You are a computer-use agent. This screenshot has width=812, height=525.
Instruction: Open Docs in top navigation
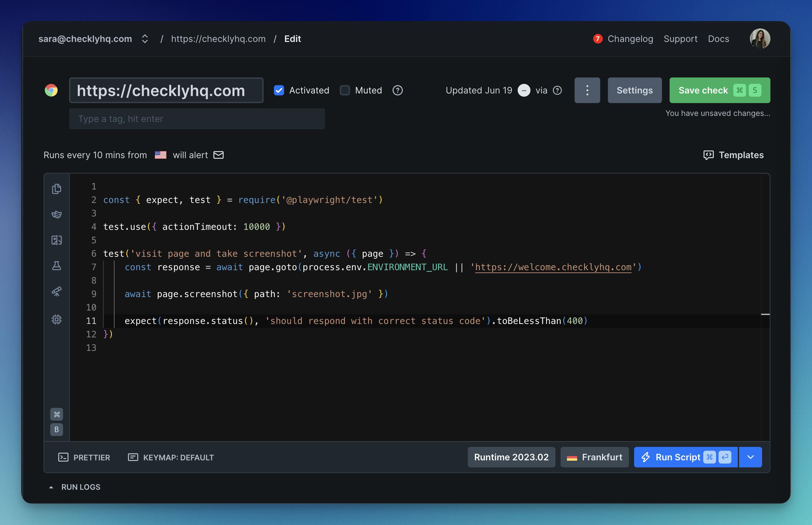click(718, 39)
